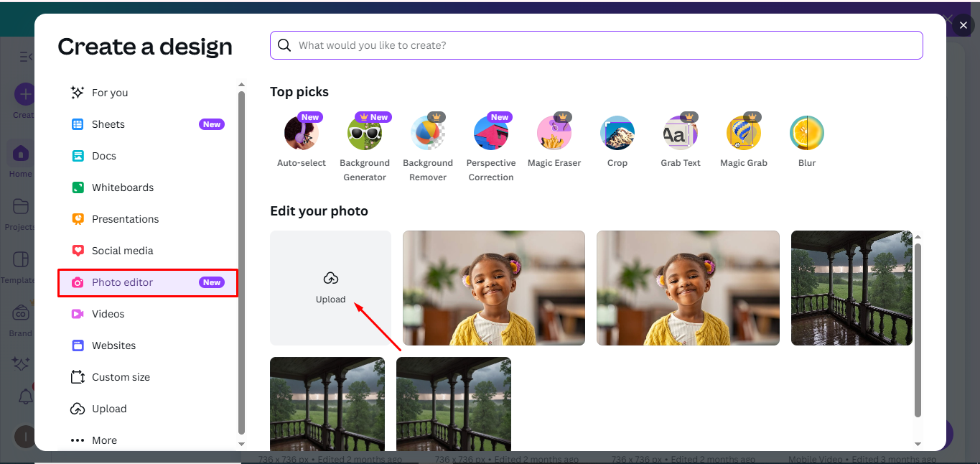Select Magic Grab from Top picks
Viewport: 980px width, 464px height.
[743, 133]
